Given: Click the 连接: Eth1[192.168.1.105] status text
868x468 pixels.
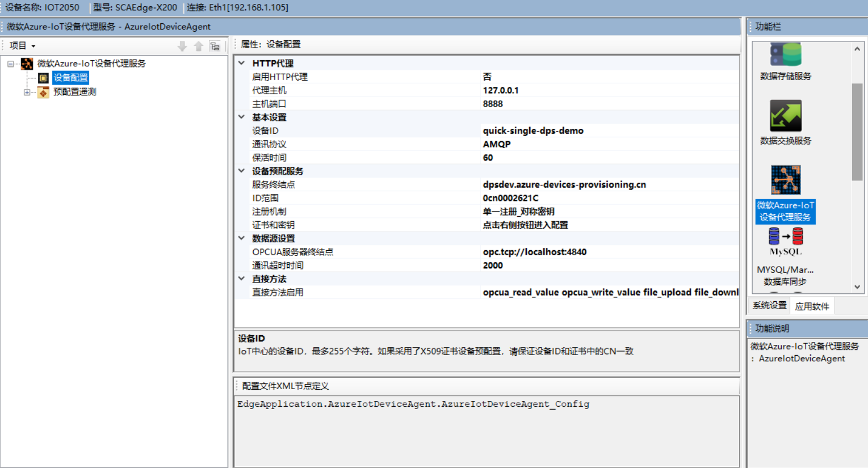Looking at the screenshot, I should click(238, 7).
